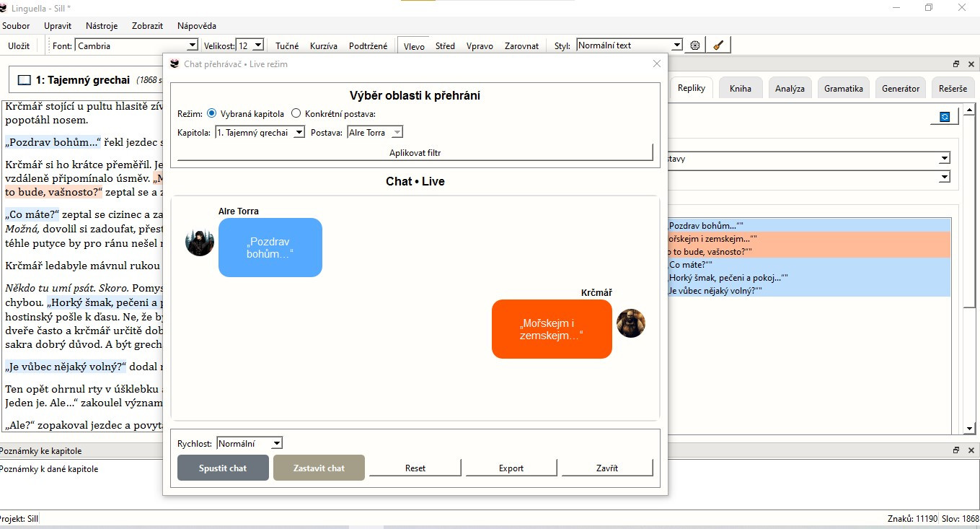Select the 'Co máte?' row in Repliky list
The width and height of the screenshot is (980, 529).
pyautogui.click(x=809, y=264)
